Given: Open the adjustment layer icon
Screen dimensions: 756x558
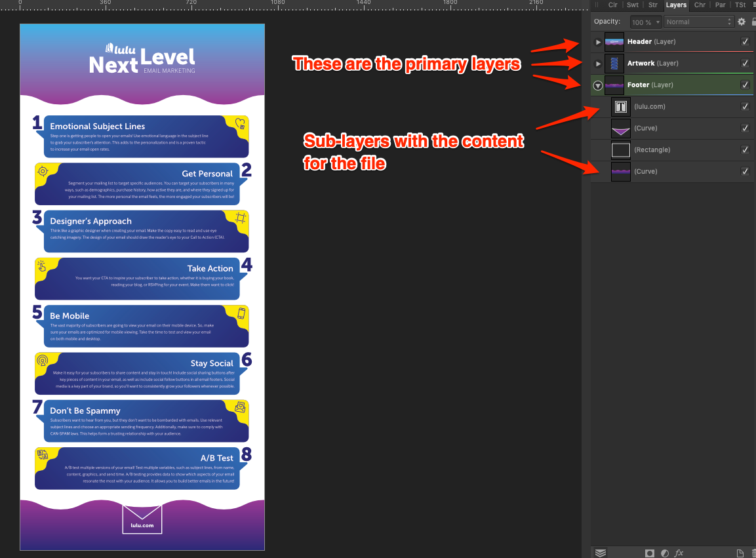Looking at the screenshot, I should tap(665, 553).
